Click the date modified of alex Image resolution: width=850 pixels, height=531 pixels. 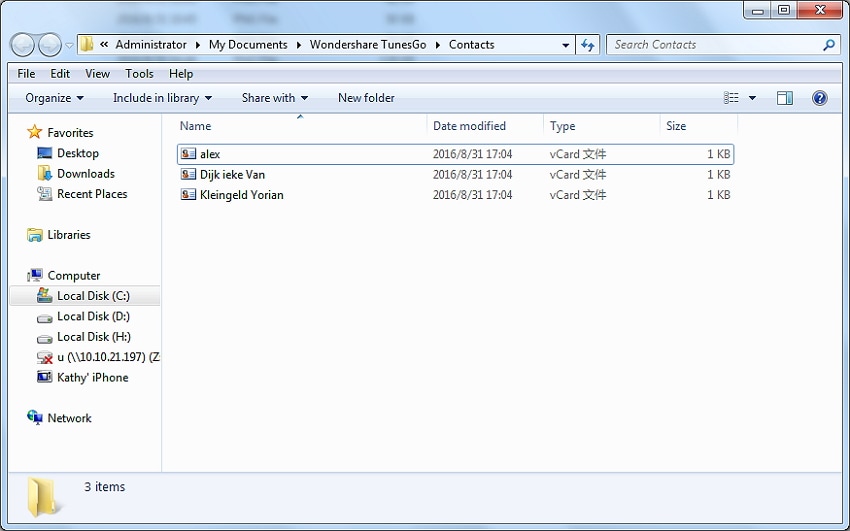[472, 154]
